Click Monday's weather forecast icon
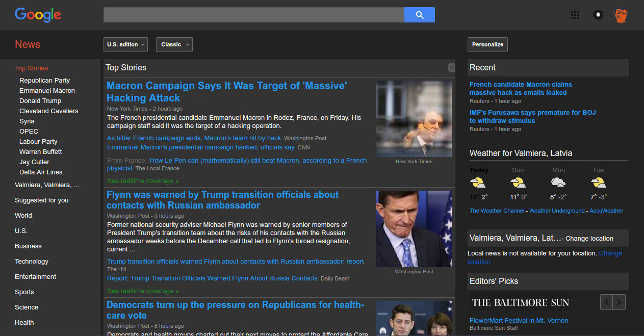The height and width of the screenshot is (336, 644). point(558,182)
